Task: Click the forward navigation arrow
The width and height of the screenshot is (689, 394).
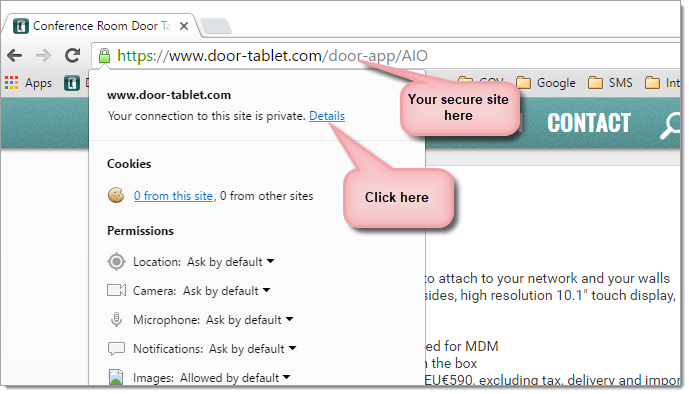Action: [x=43, y=55]
